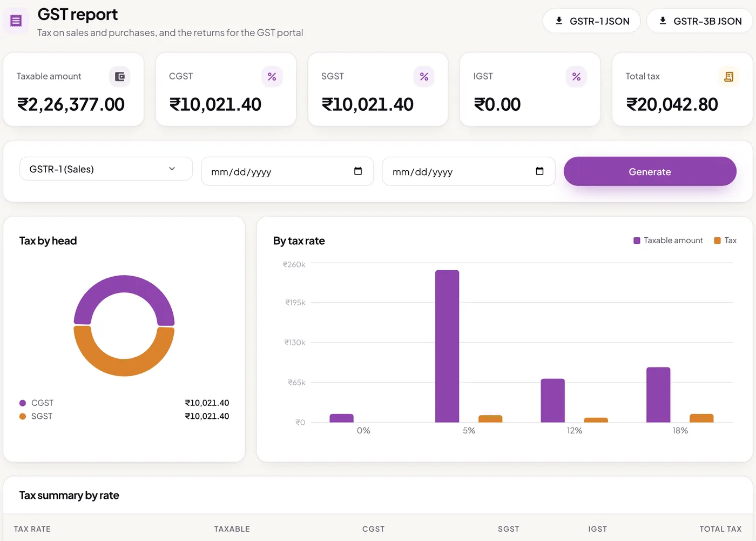Click the IGST column header in table

coord(598,529)
